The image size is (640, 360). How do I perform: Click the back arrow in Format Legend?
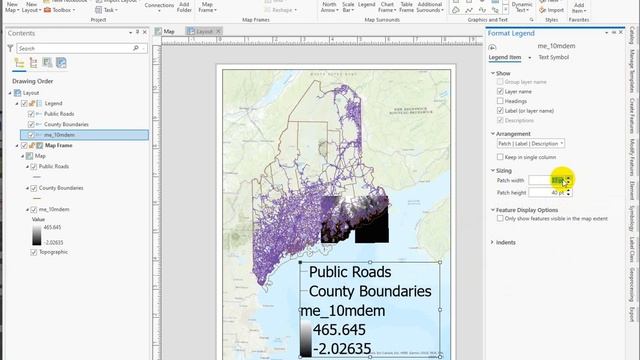click(492, 47)
